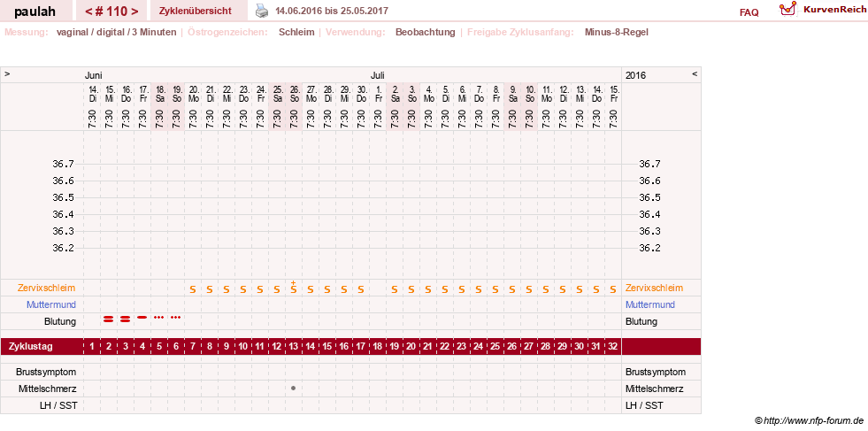Click cycle day 1 in Zyklustag row
The image size is (868, 431).
(x=92, y=347)
